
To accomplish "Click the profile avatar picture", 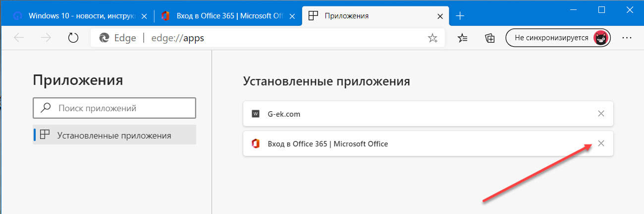I will coord(601,38).
